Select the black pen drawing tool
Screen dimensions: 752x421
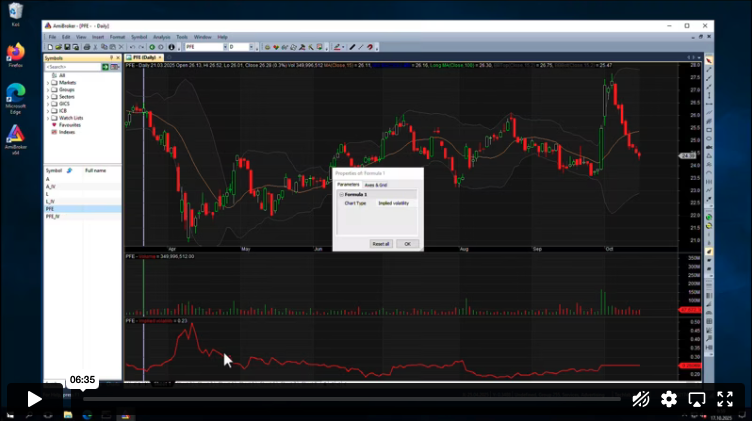(x=352, y=47)
